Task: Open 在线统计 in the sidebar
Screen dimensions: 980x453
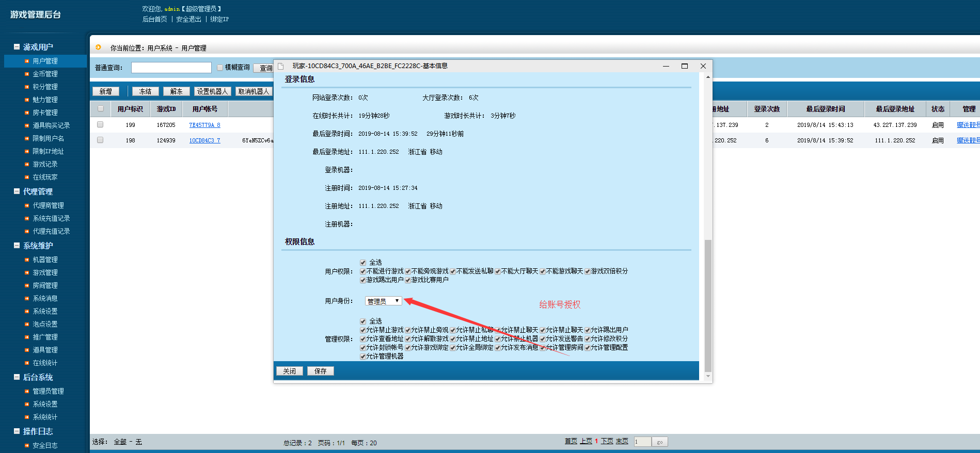Action: tap(45, 363)
